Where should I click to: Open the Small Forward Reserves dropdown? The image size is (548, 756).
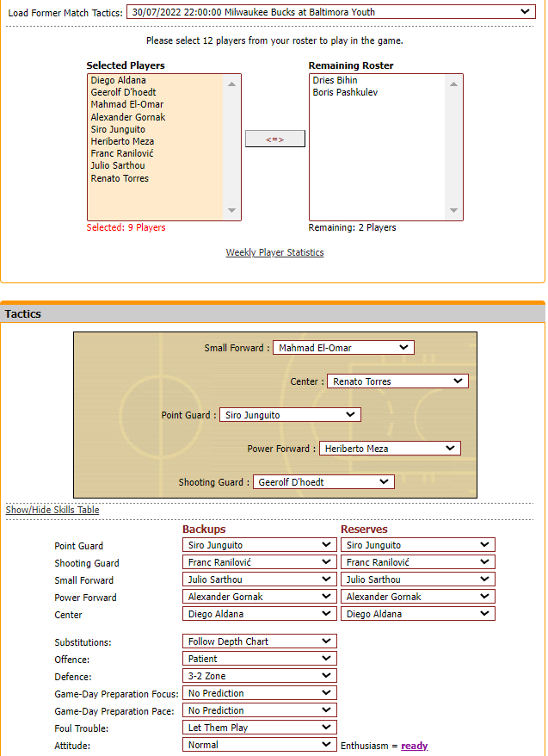point(418,579)
